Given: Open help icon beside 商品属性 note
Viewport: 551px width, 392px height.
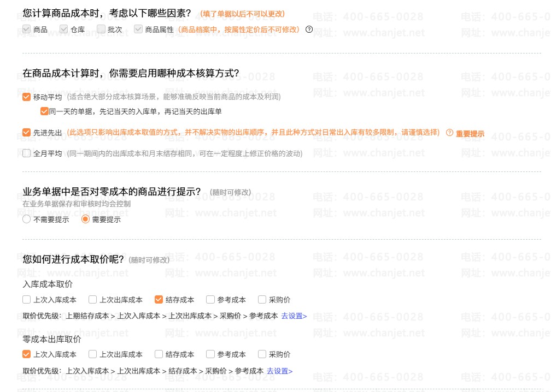Looking at the screenshot, I should (309, 29).
